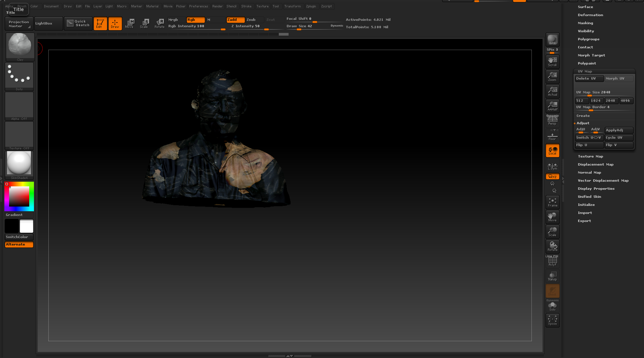
Task: Open LightBox browser
Action: click(x=48, y=24)
